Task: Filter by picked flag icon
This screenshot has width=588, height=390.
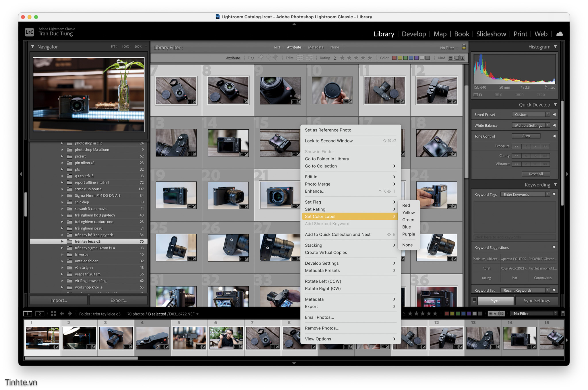Action: pyautogui.click(x=261, y=58)
